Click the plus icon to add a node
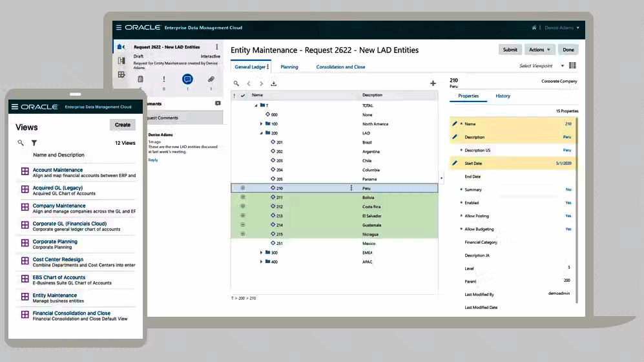Image resolution: width=644 pixels, height=362 pixels. [x=433, y=83]
